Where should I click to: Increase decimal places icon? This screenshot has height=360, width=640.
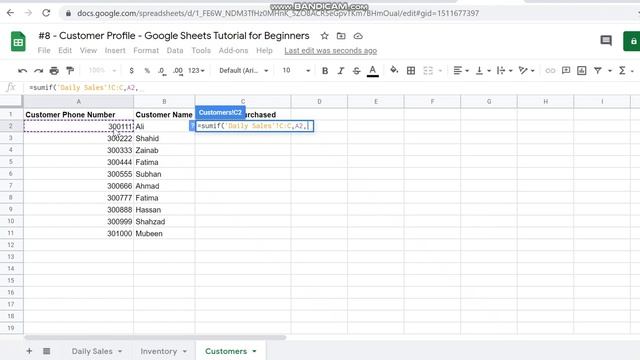click(178, 71)
